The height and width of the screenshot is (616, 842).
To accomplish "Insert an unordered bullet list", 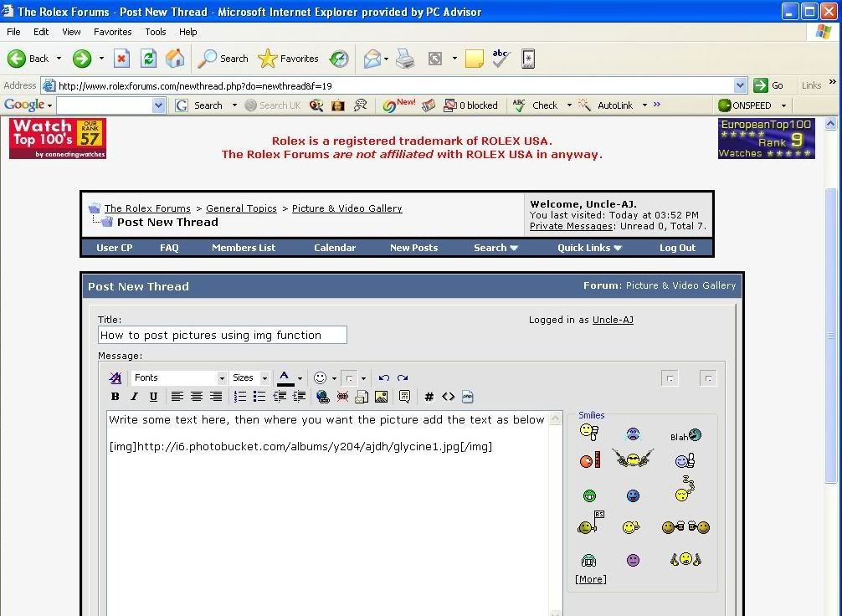I will 259,397.
